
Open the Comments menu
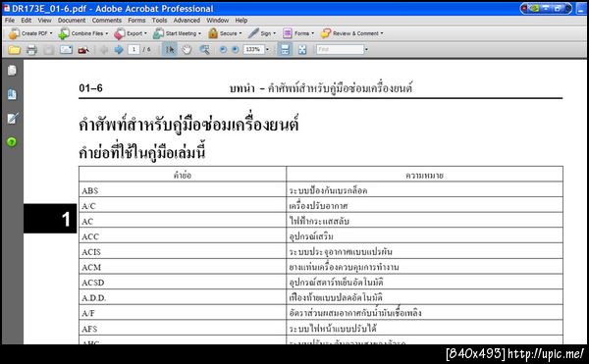[x=107, y=21]
